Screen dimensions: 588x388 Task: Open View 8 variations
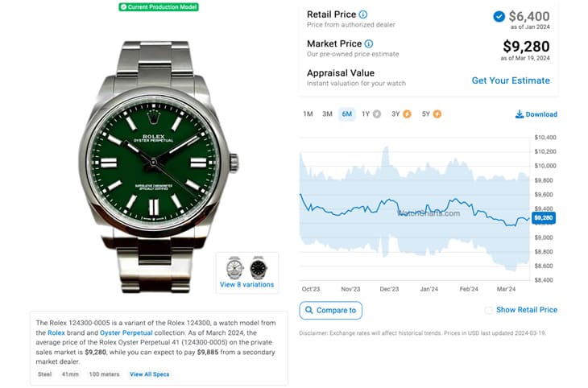(246, 284)
